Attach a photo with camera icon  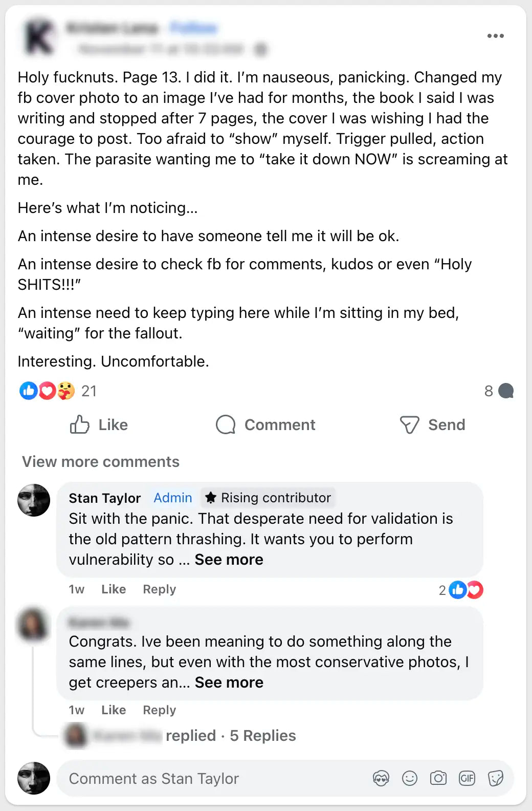[438, 779]
